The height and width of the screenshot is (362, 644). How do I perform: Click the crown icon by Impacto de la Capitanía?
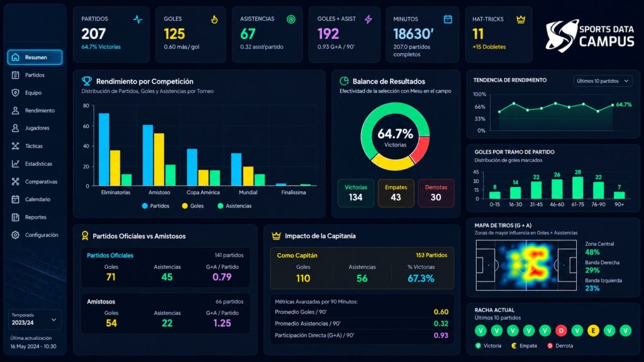(x=276, y=236)
